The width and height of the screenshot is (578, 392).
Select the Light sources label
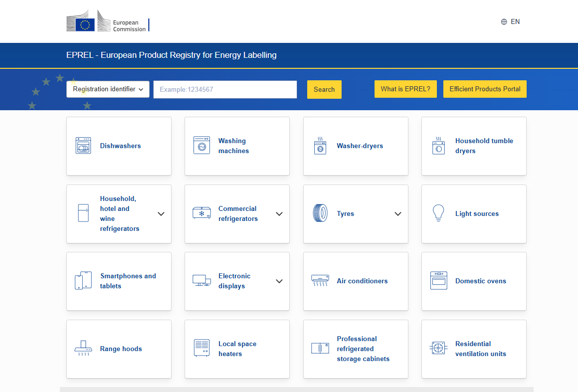pyautogui.click(x=477, y=214)
